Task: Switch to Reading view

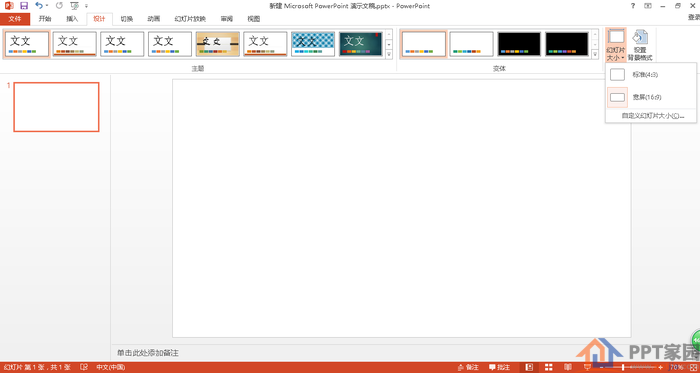Action: [x=567, y=367]
